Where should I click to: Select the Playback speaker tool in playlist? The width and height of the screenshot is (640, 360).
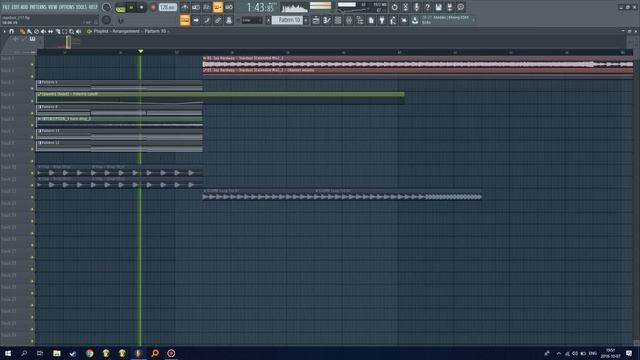click(78, 31)
